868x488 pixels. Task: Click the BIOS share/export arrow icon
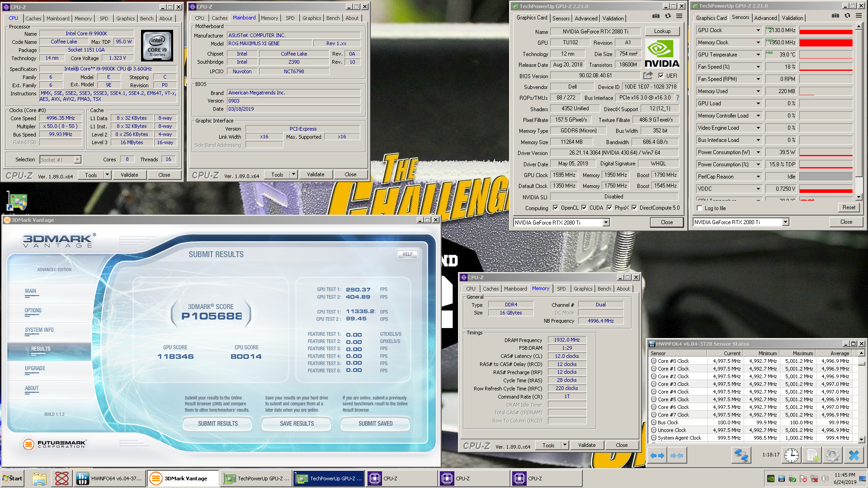tap(648, 75)
